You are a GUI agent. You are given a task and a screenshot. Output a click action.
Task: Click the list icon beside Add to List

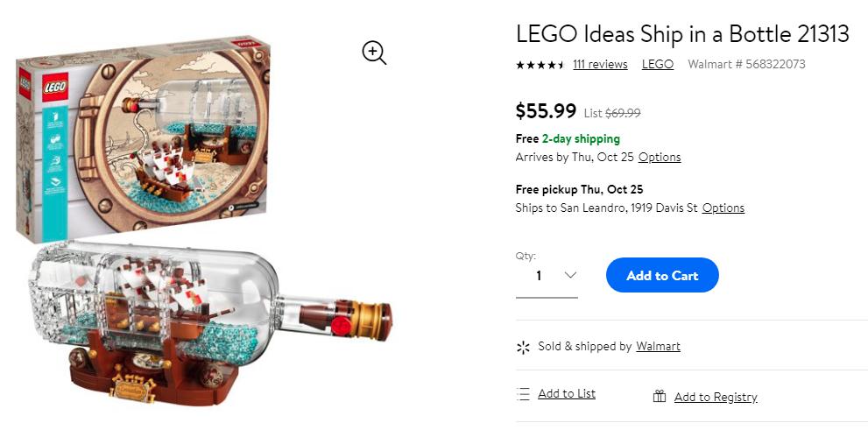pos(524,394)
